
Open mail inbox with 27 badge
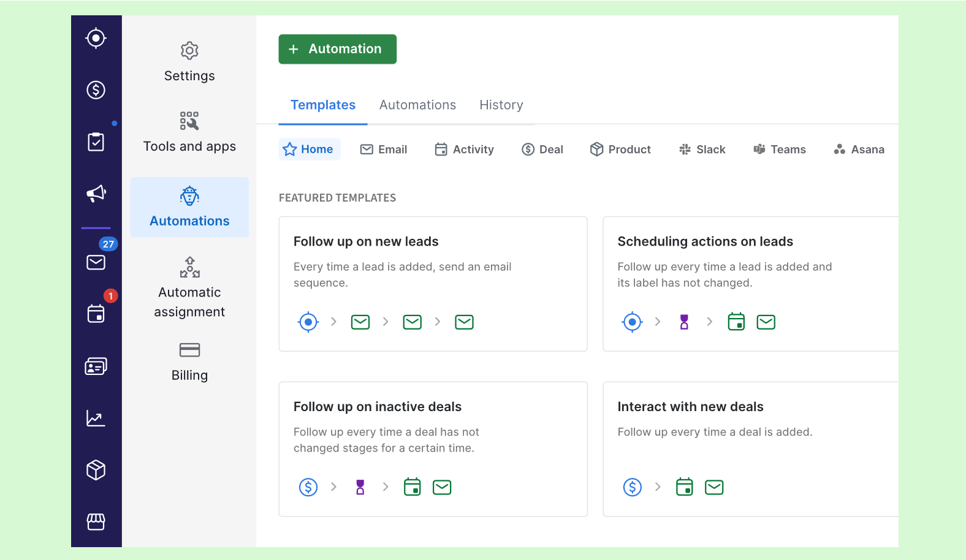(96, 262)
